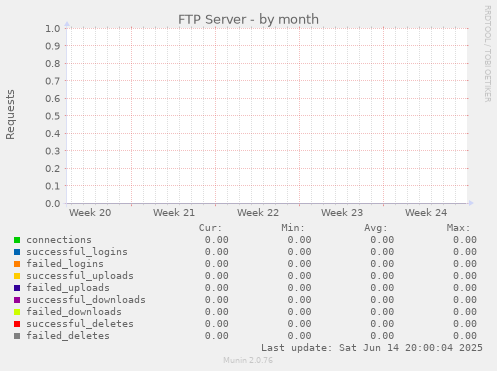Click the 0.5 y-axis tick label
497x371 pixels.
[x=53, y=116]
